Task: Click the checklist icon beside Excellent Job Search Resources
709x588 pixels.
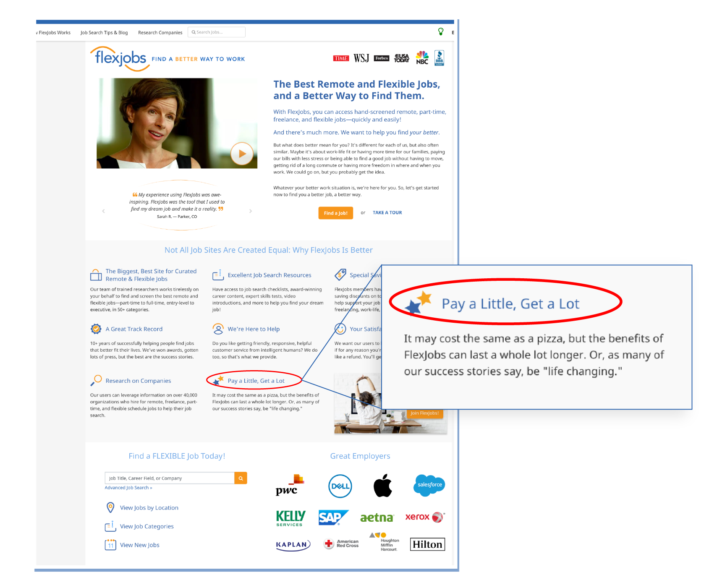Action: click(x=218, y=275)
